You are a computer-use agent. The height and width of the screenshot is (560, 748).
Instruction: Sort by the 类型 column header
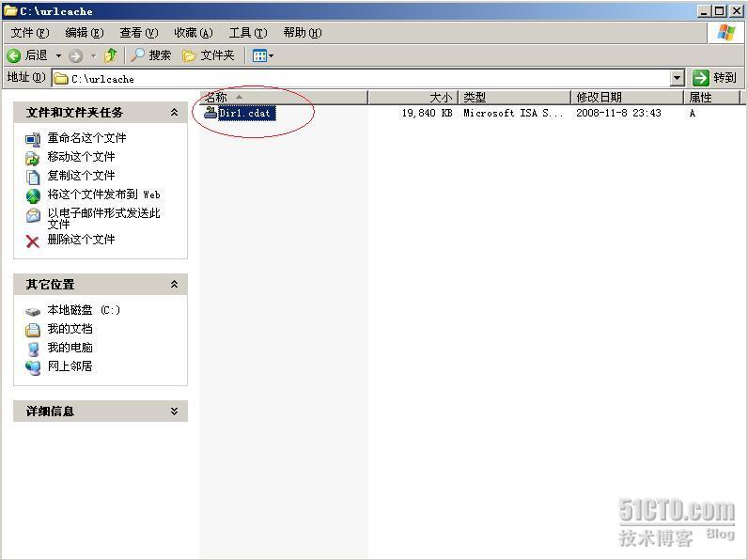(514, 98)
